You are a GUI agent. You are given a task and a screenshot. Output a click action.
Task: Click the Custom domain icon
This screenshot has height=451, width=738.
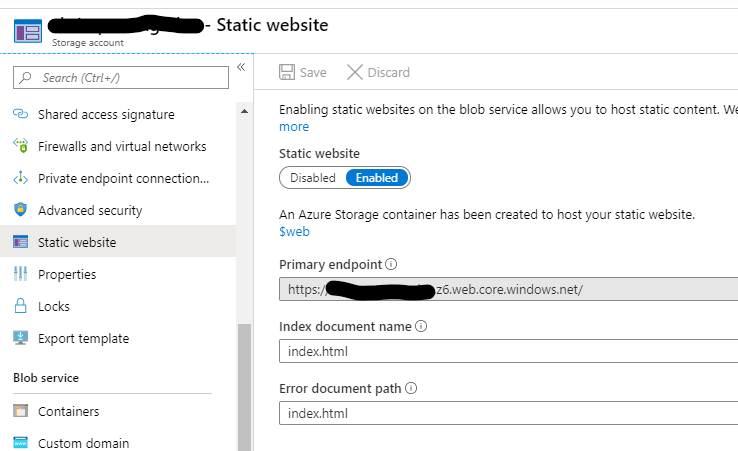20,443
